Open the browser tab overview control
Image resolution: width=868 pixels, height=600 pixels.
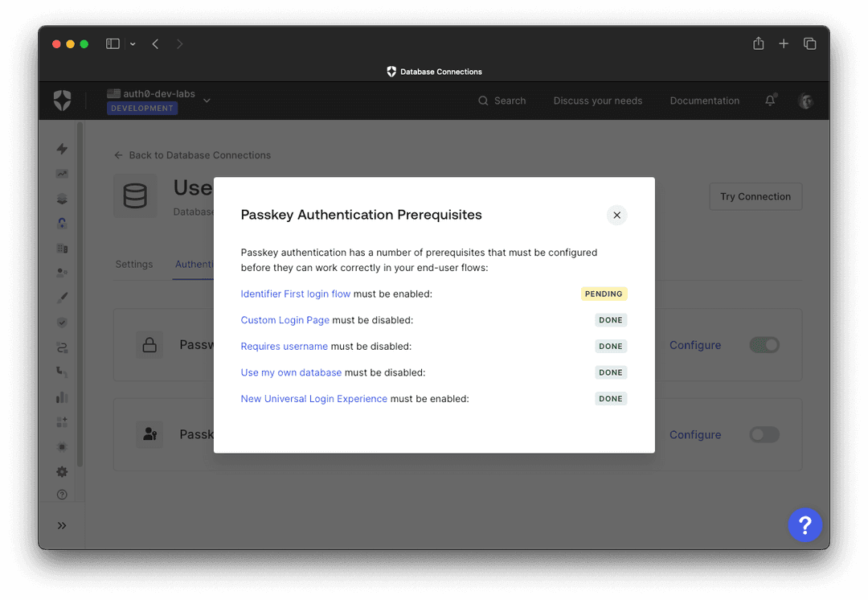[x=810, y=43]
